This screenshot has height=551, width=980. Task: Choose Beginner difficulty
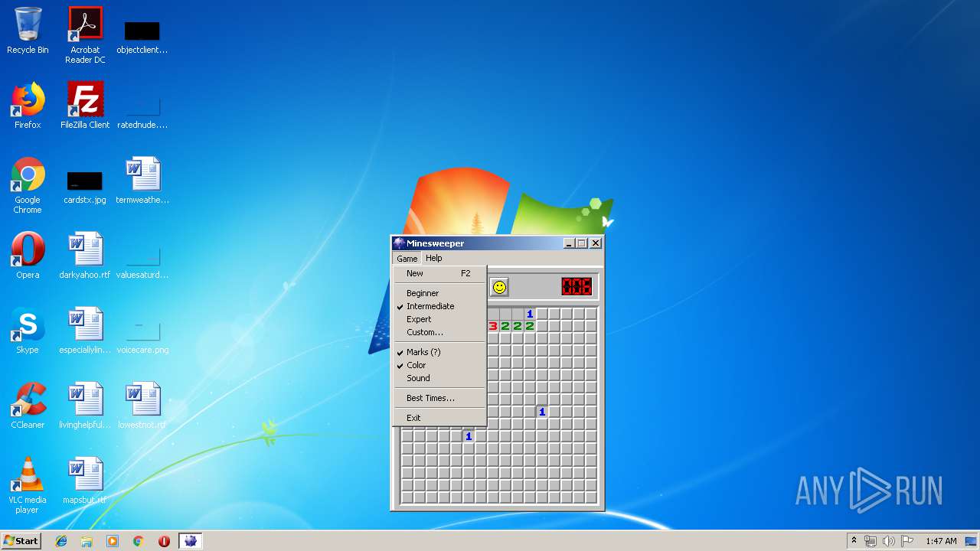[439, 293]
